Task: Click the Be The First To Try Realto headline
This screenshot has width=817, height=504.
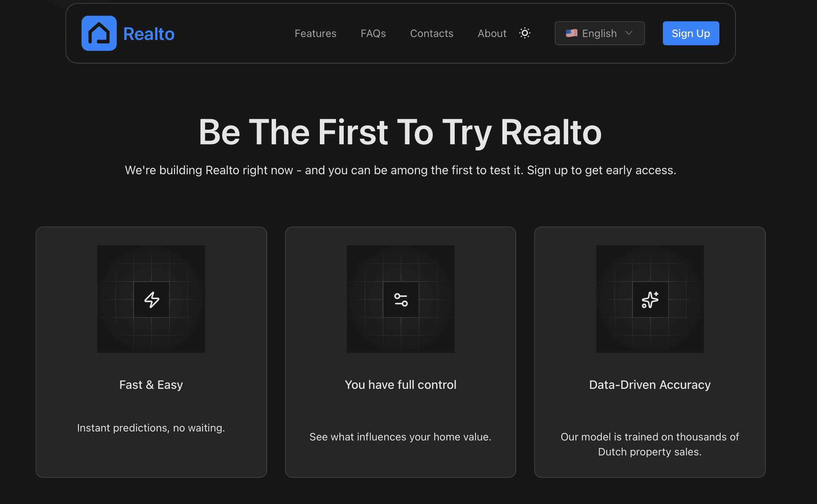Action: (x=400, y=132)
